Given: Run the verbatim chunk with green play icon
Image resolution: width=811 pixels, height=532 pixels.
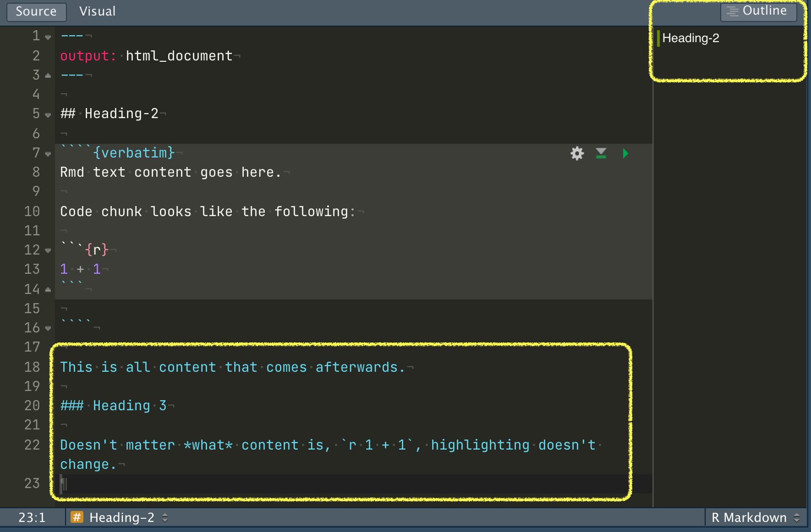Looking at the screenshot, I should (625, 154).
